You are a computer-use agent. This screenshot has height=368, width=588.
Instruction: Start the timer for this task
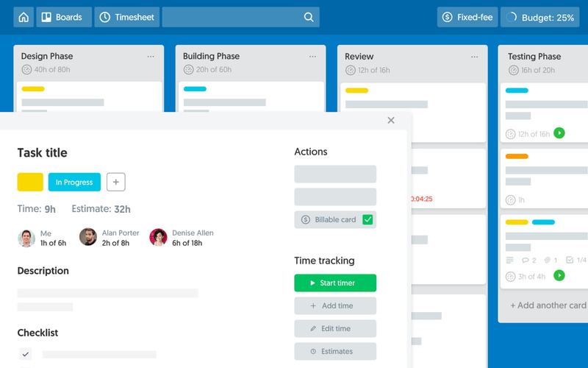click(335, 283)
